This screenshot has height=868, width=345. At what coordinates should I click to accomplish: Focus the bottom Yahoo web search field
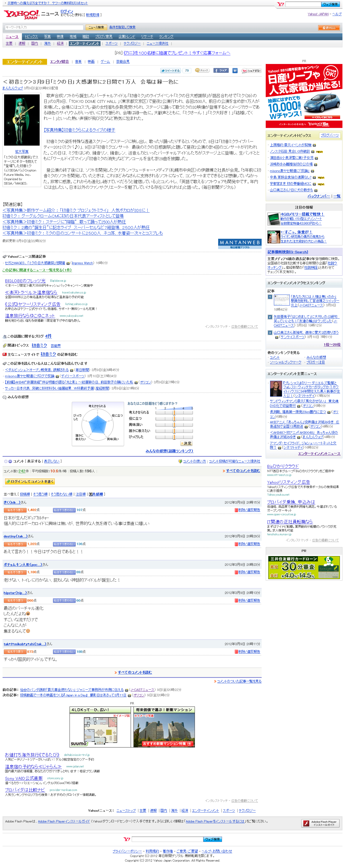[167, 839]
